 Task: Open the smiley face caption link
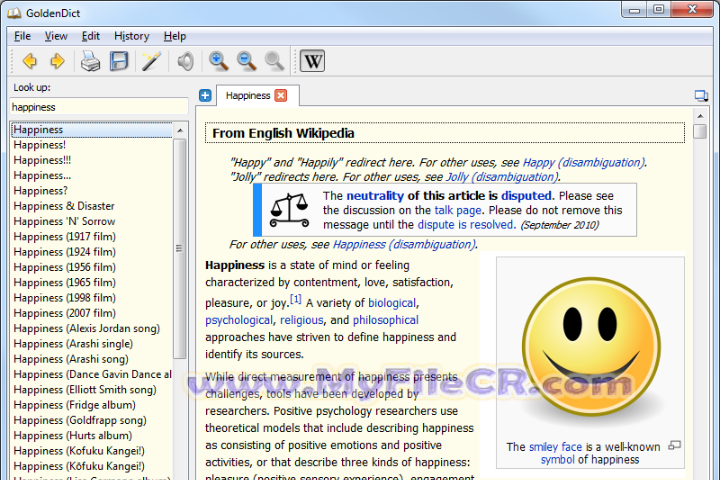click(555, 447)
